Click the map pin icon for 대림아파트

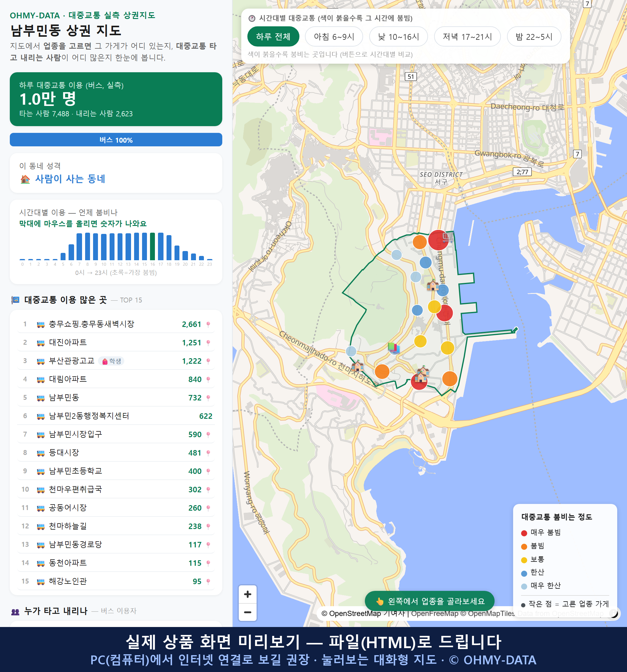(x=208, y=379)
